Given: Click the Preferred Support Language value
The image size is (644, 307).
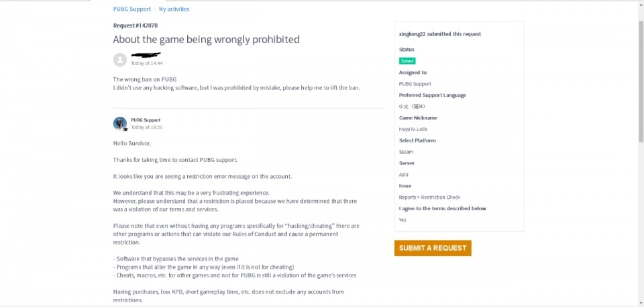Looking at the screenshot, I should (x=412, y=106).
